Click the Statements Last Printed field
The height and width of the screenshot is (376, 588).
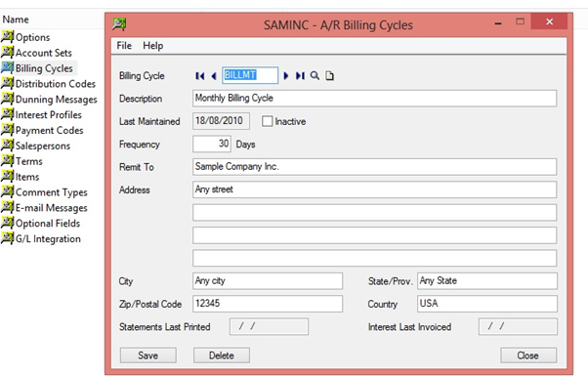click(x=270, y=326)
